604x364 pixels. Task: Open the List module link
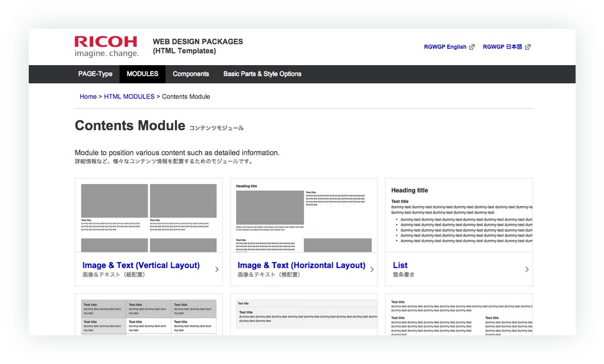(x=400, y=265)
